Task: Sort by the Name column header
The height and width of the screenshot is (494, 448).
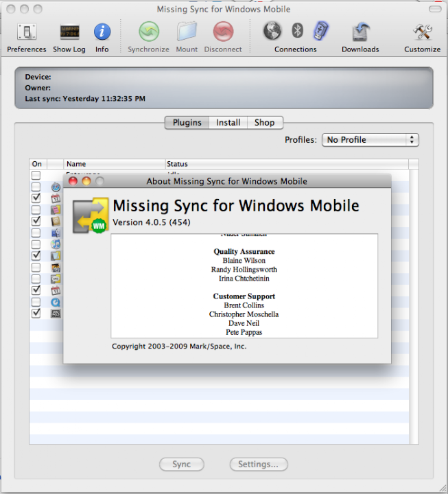Action: coord(115,164)
